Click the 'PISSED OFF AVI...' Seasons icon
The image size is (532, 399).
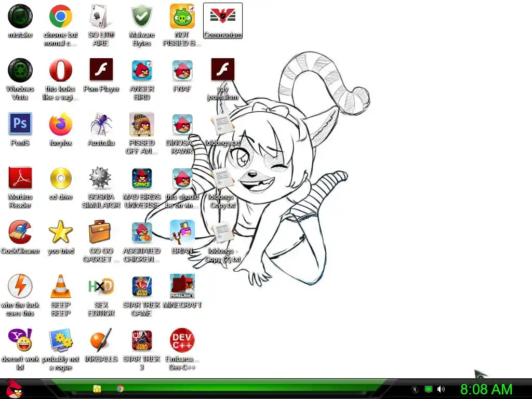[141, 124]
